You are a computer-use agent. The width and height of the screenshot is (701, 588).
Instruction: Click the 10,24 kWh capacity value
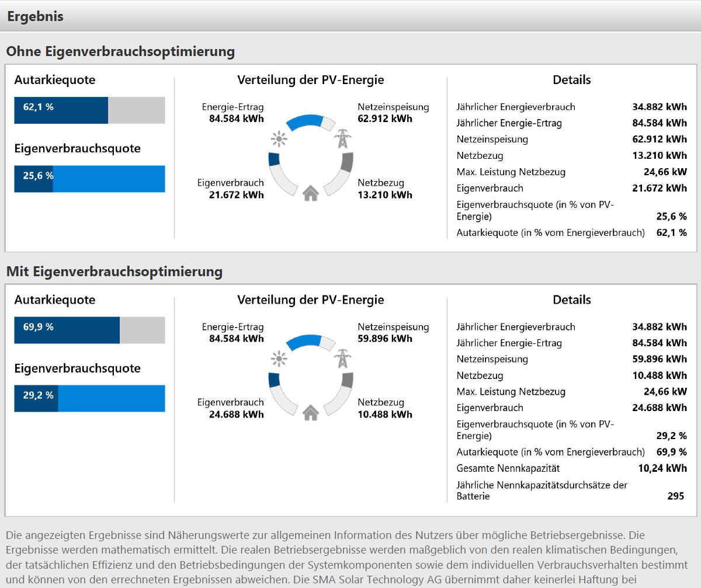click(663, 468)
